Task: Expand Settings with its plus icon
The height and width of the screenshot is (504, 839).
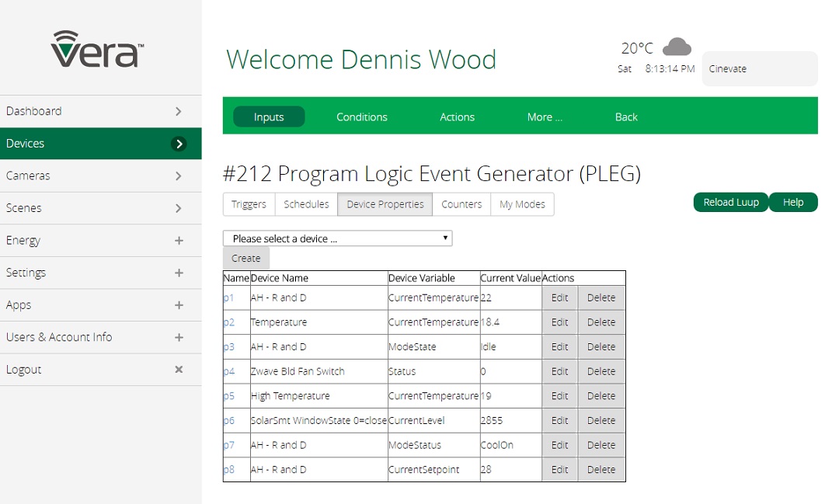Action: click(179, 273)
